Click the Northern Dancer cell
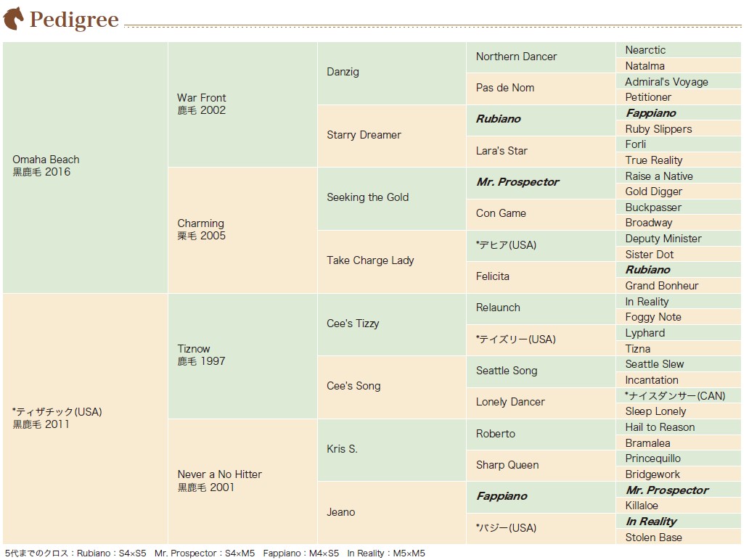 [x=541, y=57]
